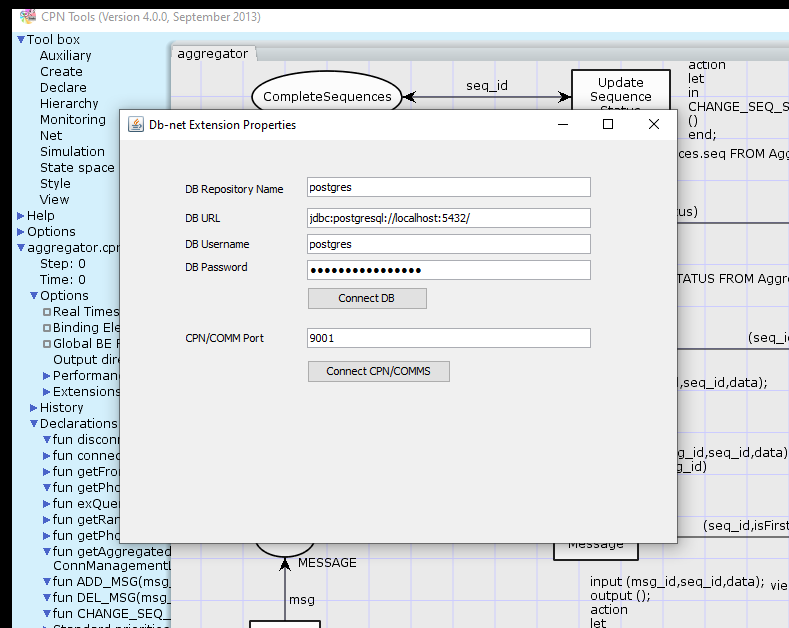
Task: Expand the Extensions node
Action: [46, 392]
